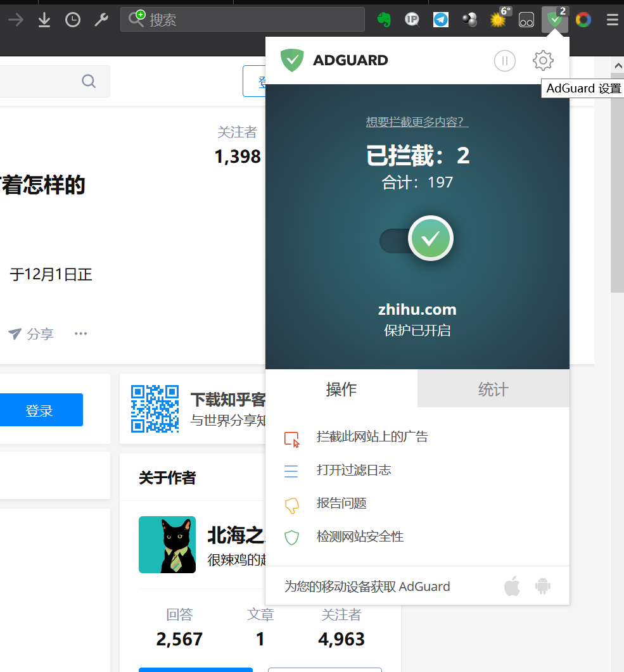Open the Evernote elephant extension
The height and width of the screenshot is (672, 624).
[x=384, y=20]
